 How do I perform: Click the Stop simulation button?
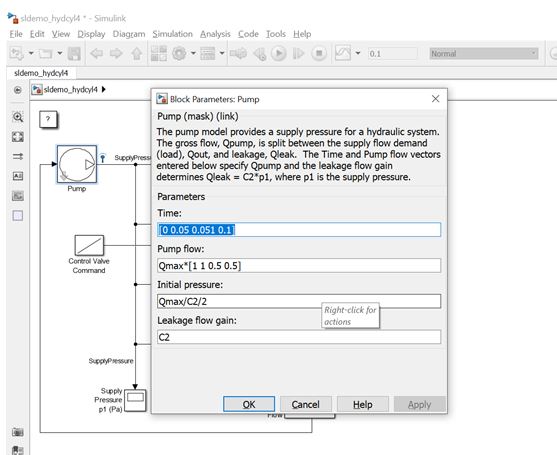click(319, 54)
